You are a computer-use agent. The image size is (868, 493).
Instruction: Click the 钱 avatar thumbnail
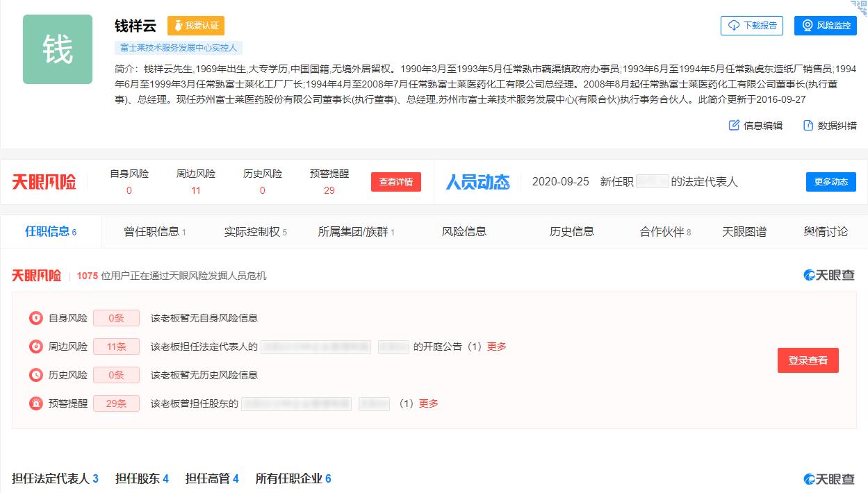point(58,49)
